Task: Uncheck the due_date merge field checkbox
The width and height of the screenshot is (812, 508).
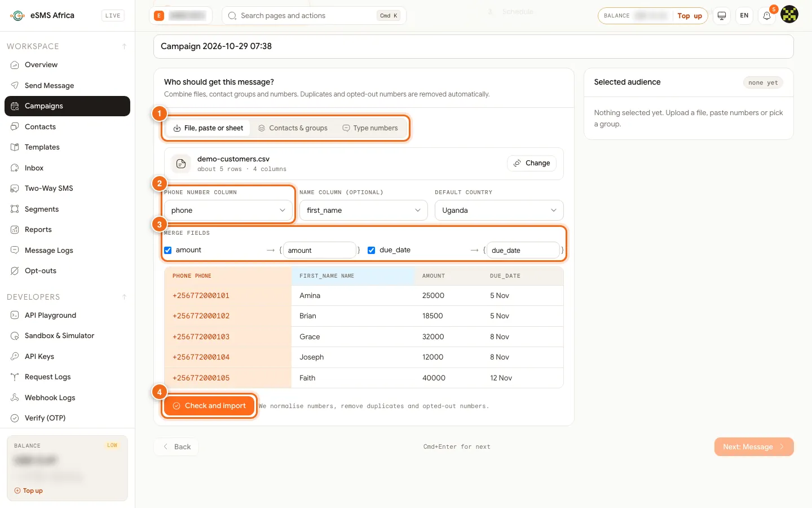Action: click(x=372, y=250)
